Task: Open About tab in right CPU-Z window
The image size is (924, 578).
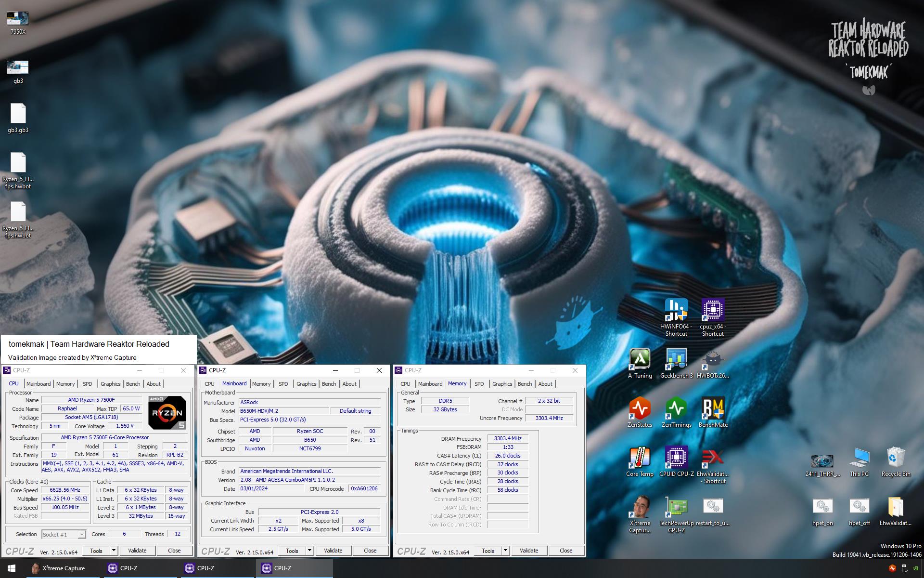Action: click(x=545, y=384)
